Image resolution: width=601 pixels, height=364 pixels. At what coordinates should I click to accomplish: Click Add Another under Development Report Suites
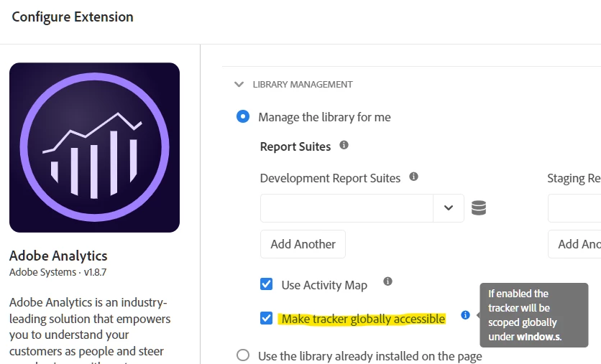[x=303, y=244]
